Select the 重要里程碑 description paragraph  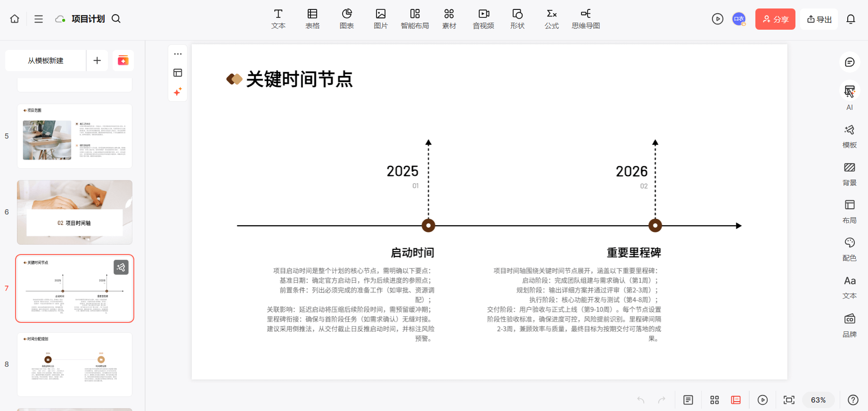pyautogui.click(x=574, y=304)
